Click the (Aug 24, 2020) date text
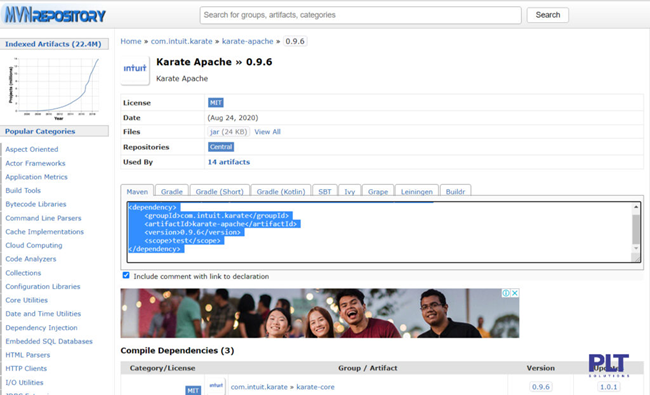Image resolution: width=650 pixels, height=395 pixels. coord(233,118)
